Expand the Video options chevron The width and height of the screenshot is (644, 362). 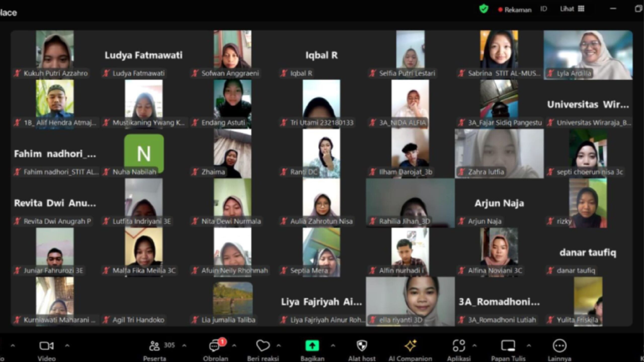pos(67,346)
